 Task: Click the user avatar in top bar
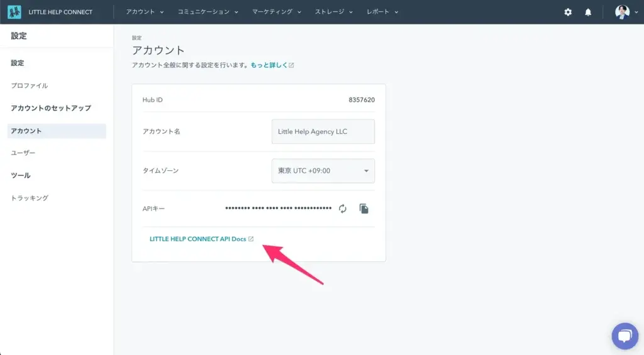(622, 12)
